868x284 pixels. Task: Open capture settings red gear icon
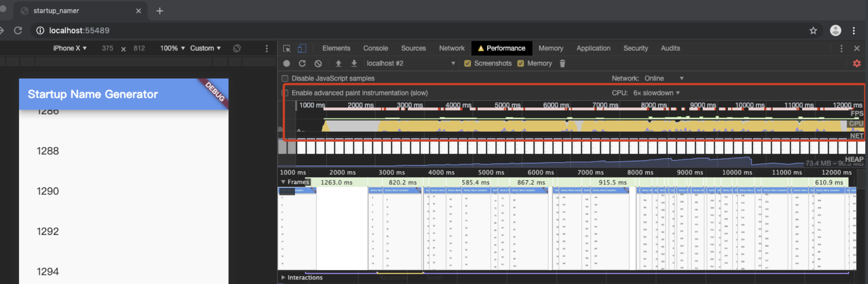(857, 63)
